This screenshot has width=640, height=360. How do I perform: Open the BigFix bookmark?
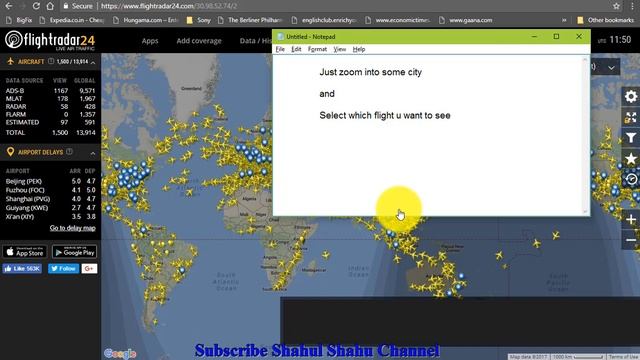[20, 20]
